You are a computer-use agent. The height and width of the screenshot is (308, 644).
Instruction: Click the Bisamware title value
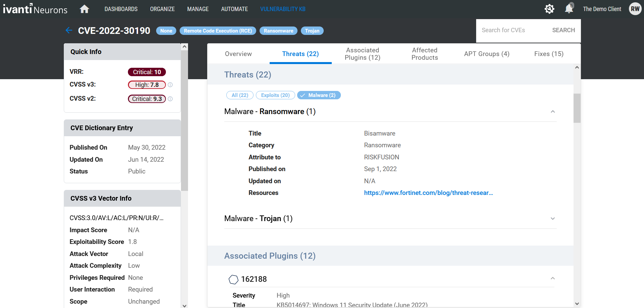379,134
